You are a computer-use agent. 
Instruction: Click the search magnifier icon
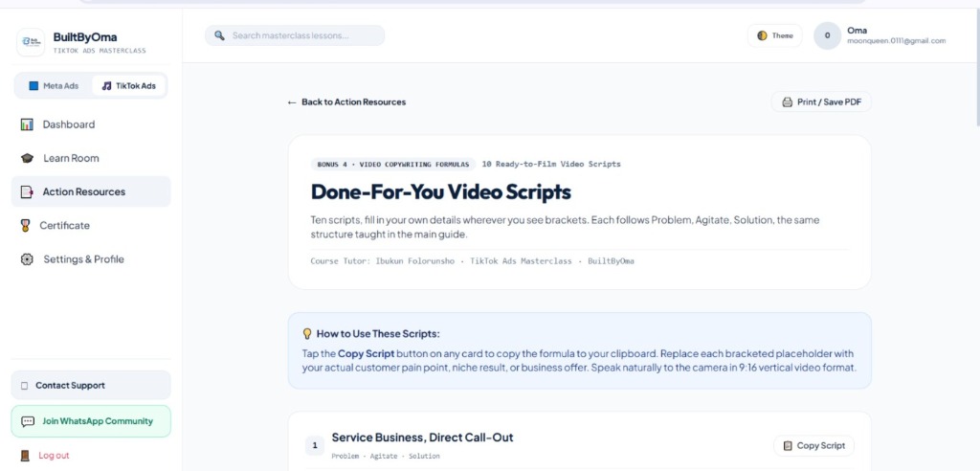219,35
